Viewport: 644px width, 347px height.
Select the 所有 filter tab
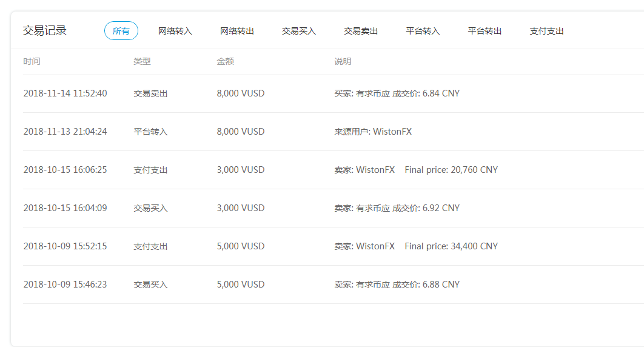click(x=121, y=31)
